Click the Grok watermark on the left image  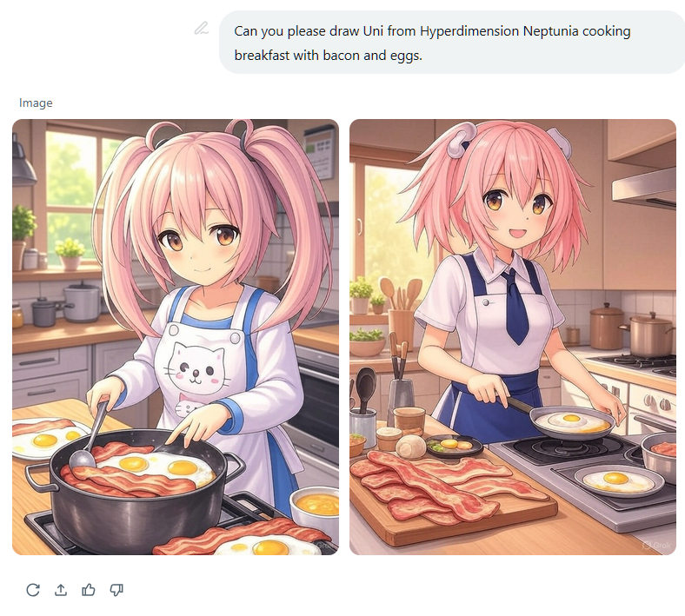323,546
